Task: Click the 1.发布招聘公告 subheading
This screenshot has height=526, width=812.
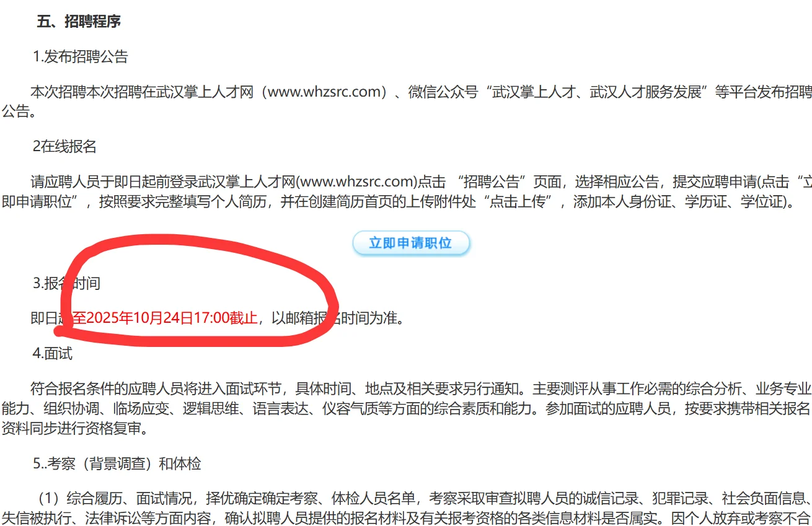Action: point(80,57)
